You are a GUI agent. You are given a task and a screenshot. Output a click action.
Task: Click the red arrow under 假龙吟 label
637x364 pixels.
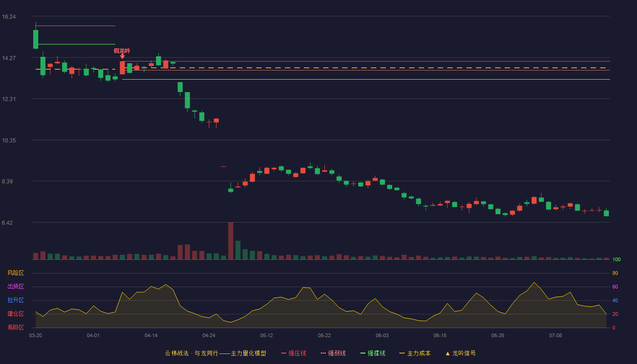(x=122, y=56)
